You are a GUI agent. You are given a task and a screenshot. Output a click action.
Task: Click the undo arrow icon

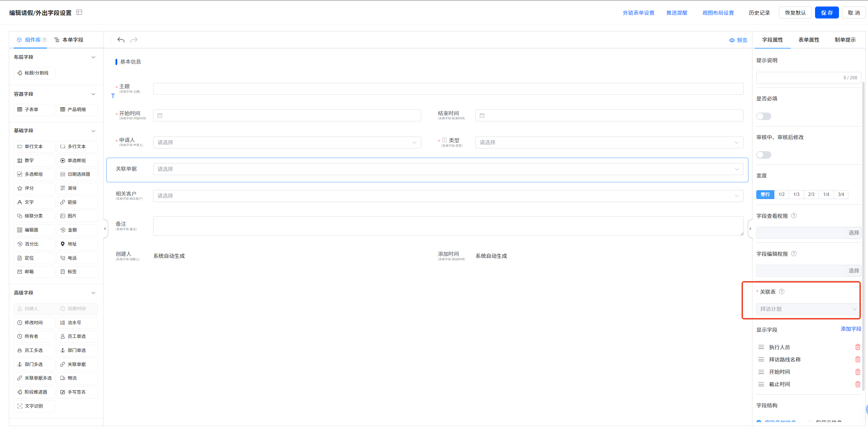[121, 40]
